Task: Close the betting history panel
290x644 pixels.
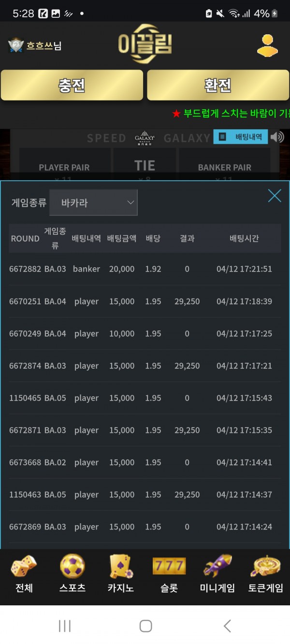Action: coord(275,196)
